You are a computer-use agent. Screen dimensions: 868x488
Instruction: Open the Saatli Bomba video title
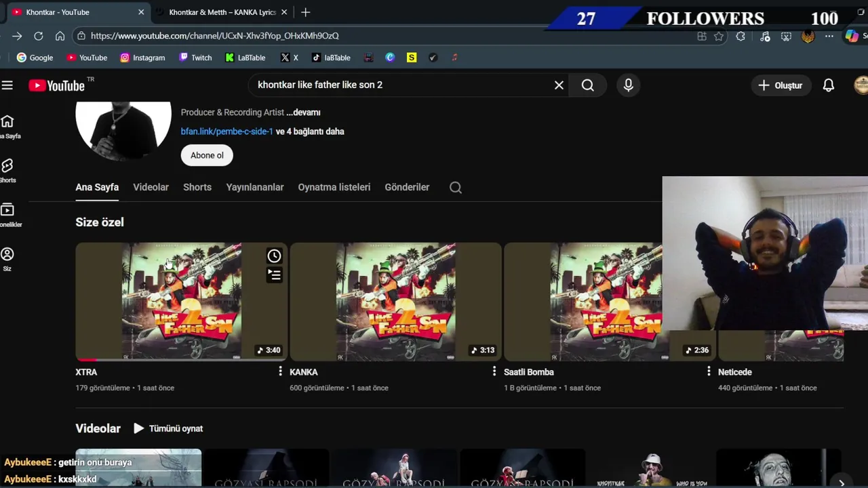pos(529,372)
